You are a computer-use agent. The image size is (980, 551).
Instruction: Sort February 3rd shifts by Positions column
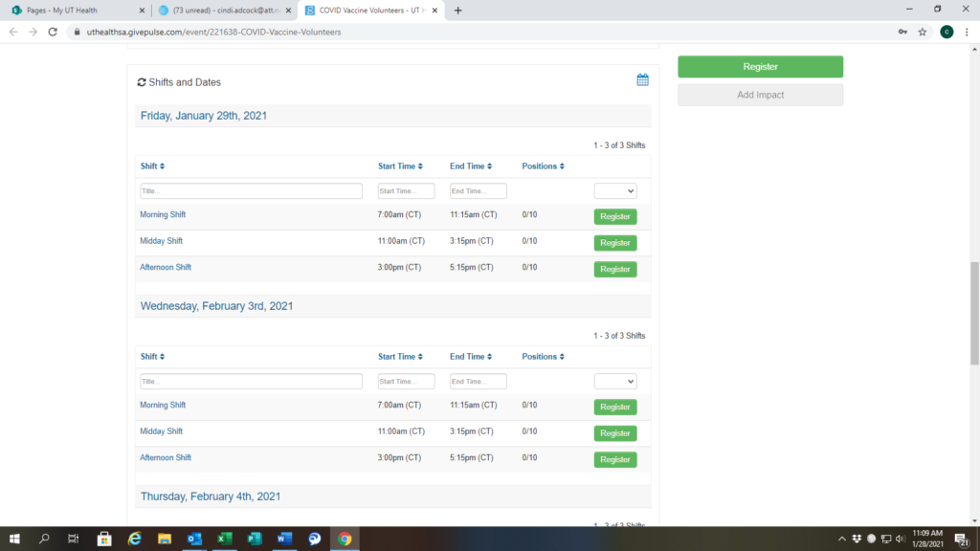click(543, 357)
